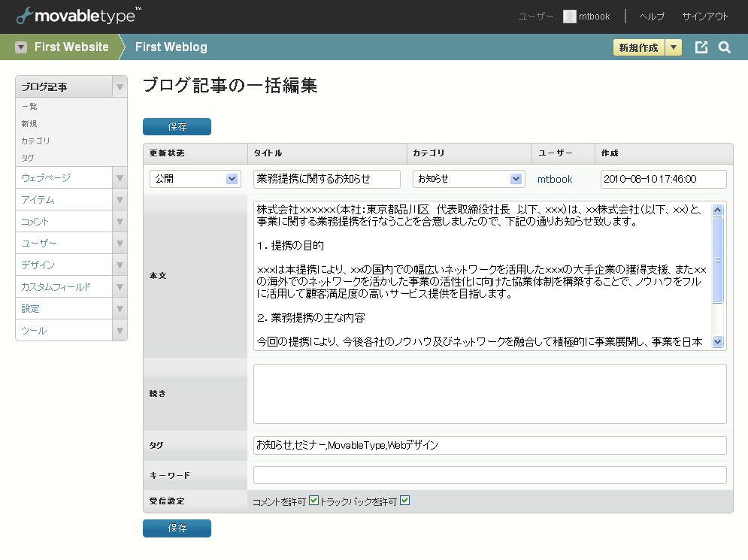
Task: Open the ヘルプ link
Action: click(x=652, y=17)
